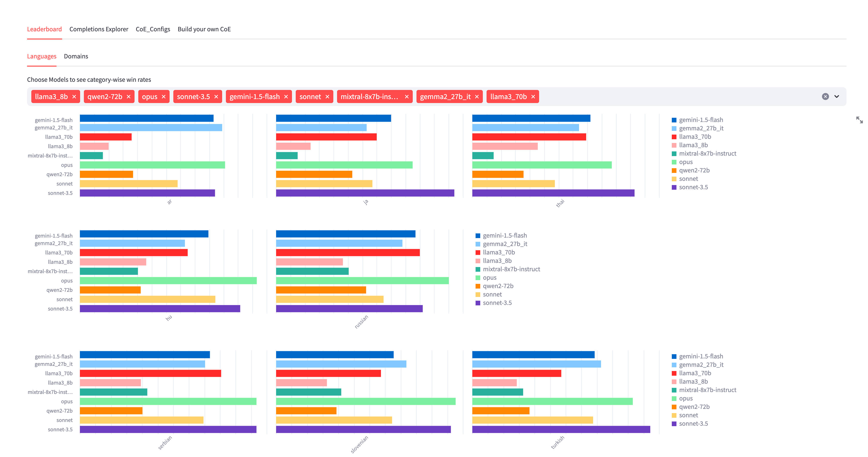868x457 pixels.
Task: Remove gemini-1.5-flash tag
Action: point(286,97)
